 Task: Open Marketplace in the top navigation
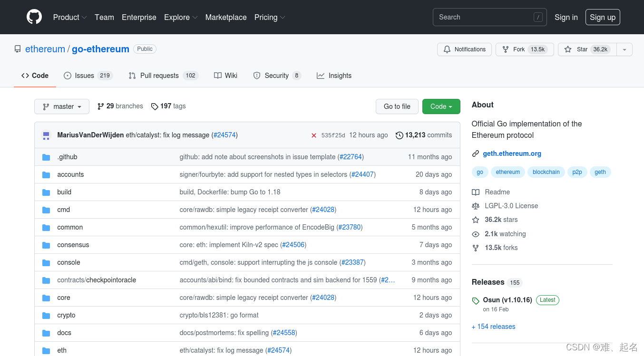click(226, 17)
